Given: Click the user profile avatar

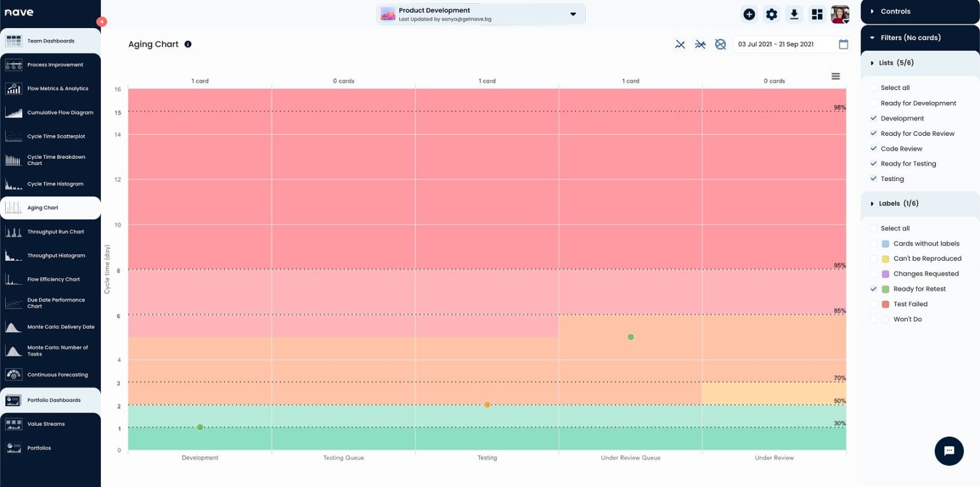Looking at the screenshot, I should point(840,15).
